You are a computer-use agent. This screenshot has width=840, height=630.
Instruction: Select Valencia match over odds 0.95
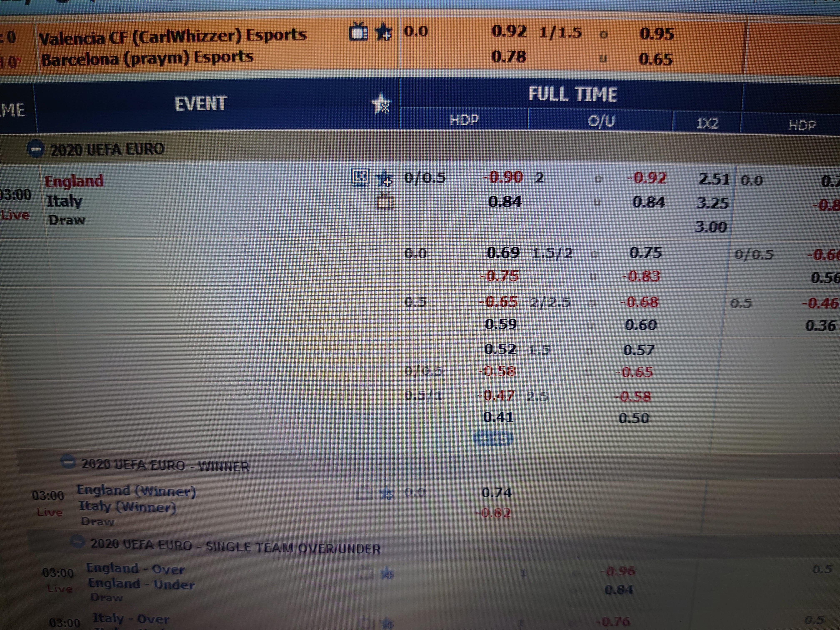[657, 34]
